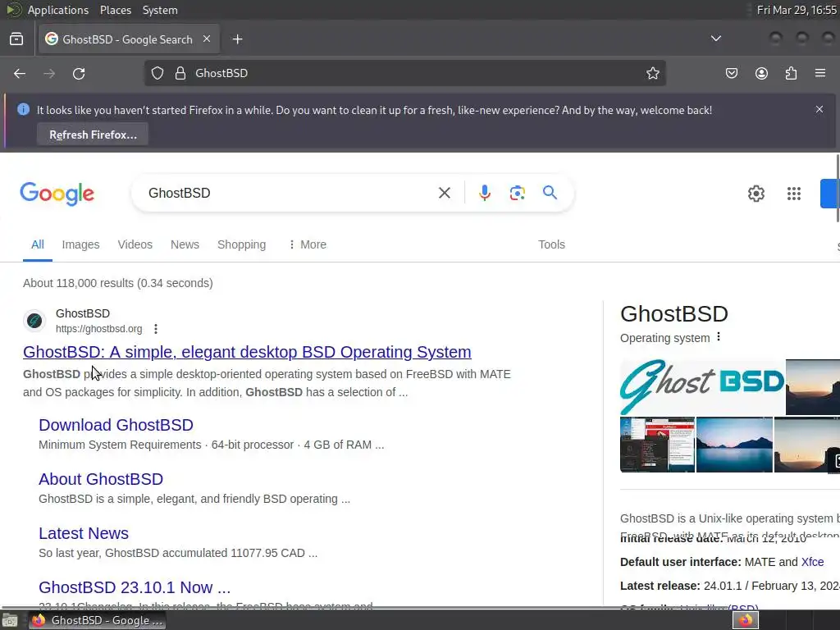Open the extensions puzzle icon
The image size is (840, 630).
[791, 73]
